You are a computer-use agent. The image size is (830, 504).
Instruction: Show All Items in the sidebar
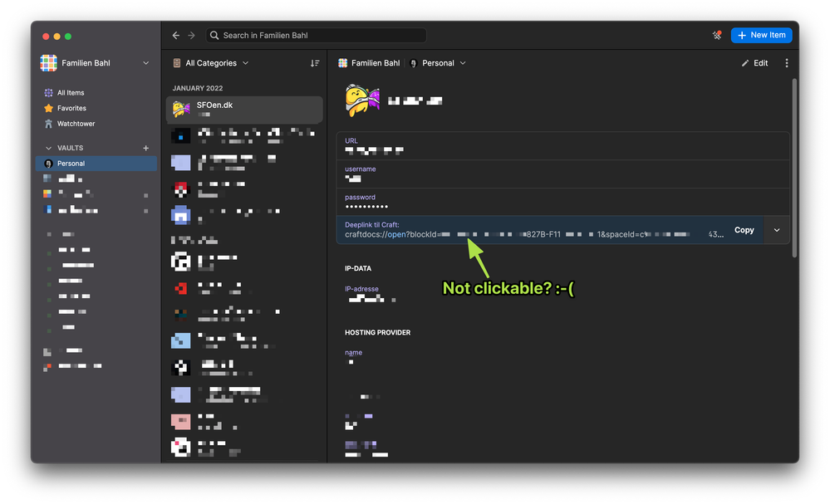71,93
